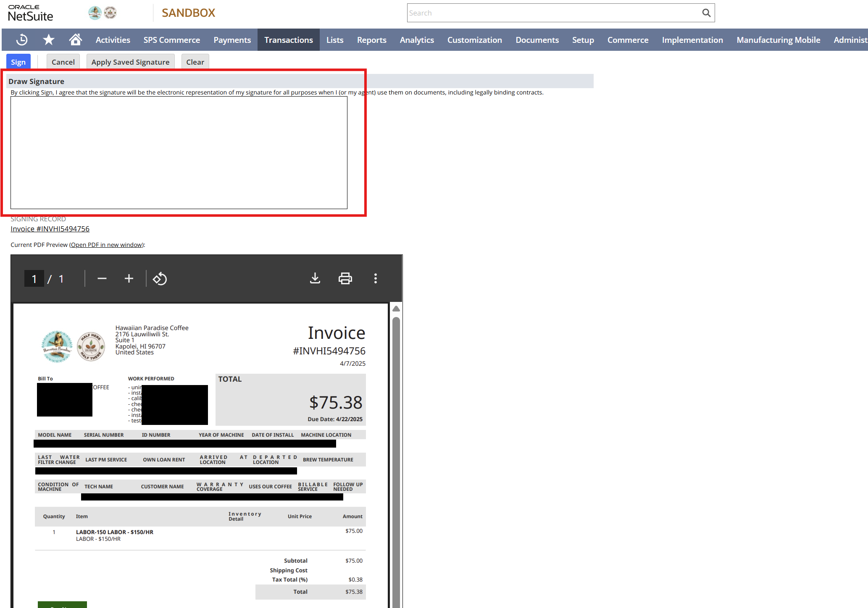
Task: Click the SIGNING RECORD label
Action: (x=38, y=219)
